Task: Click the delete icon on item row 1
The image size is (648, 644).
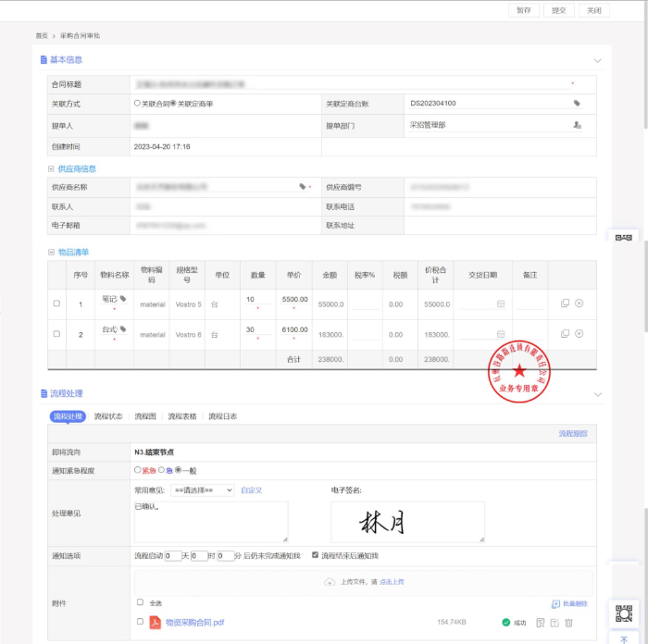Action: [579, 303]
